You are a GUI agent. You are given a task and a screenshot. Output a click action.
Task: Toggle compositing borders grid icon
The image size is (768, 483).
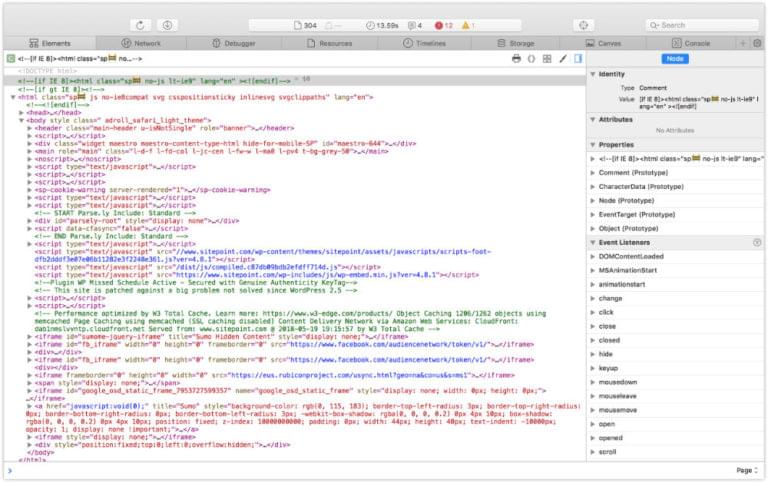click(x=547, y=59)
